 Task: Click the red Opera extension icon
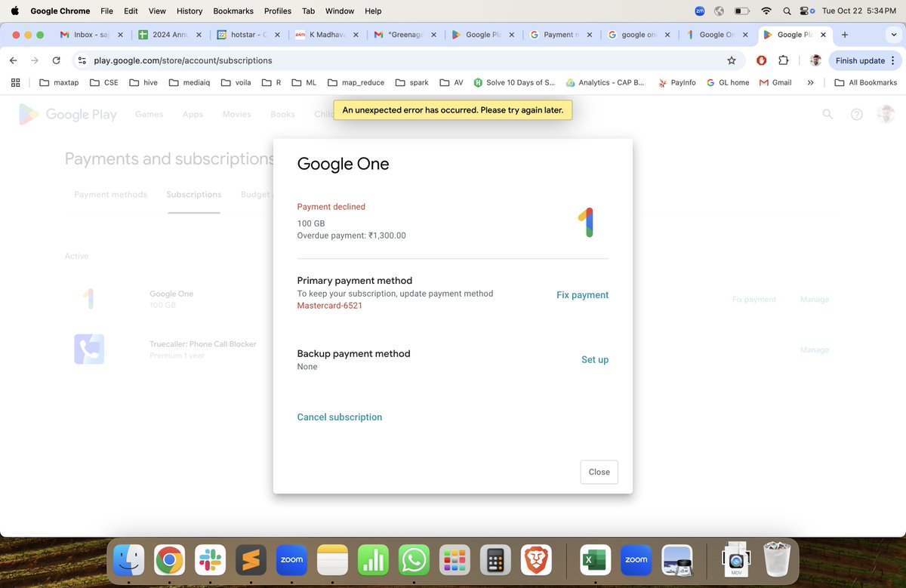pyautogui.click(x=761, y=60)
